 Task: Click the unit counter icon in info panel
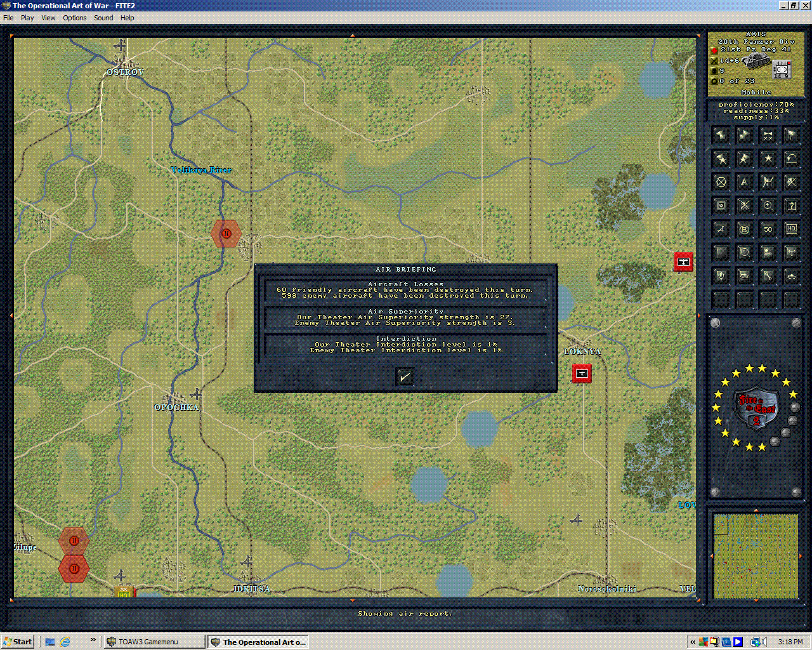point(781,70)
